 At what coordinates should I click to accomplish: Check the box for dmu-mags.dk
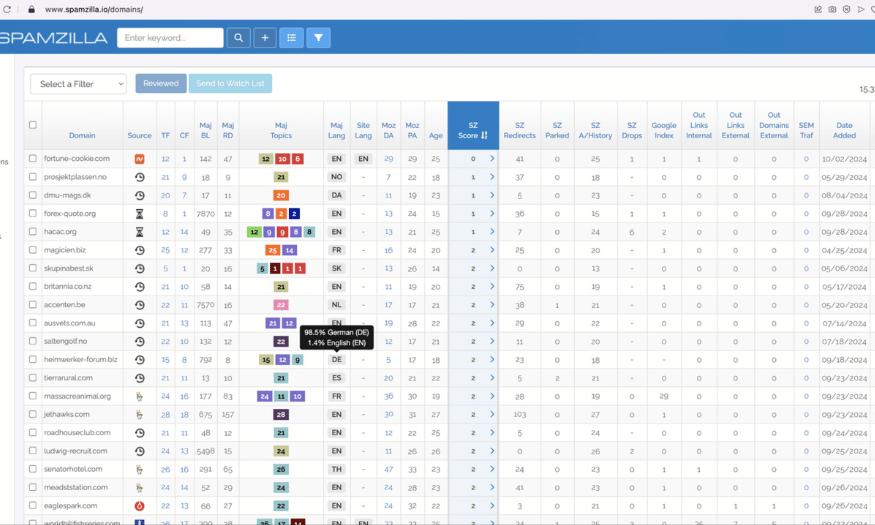pyautogui.click(x=33, y=195)
